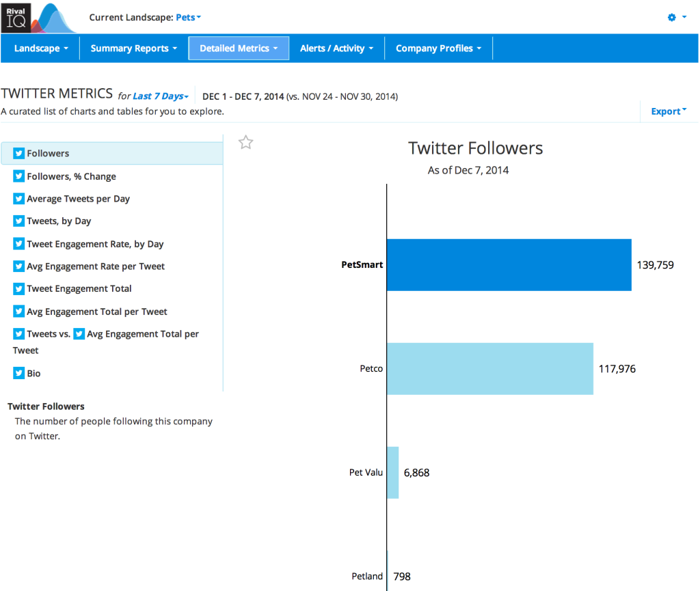Click Twitter icon beside Followers, % Change
Image resolution: width=700 pixels, height=591 pixels.
tap(18, 176)
